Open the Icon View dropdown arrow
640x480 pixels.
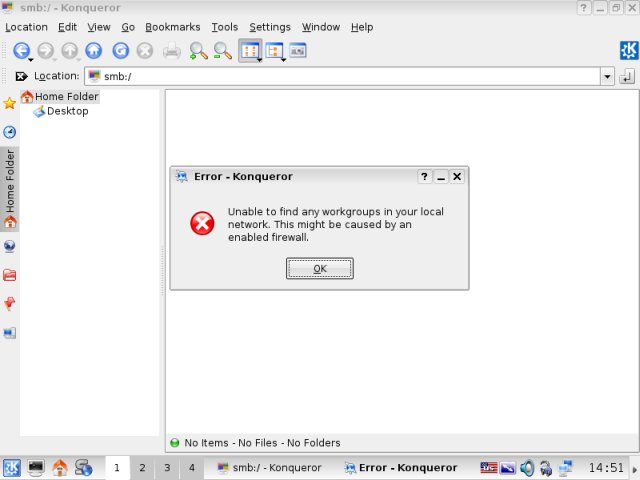click(x=260, y=60)
